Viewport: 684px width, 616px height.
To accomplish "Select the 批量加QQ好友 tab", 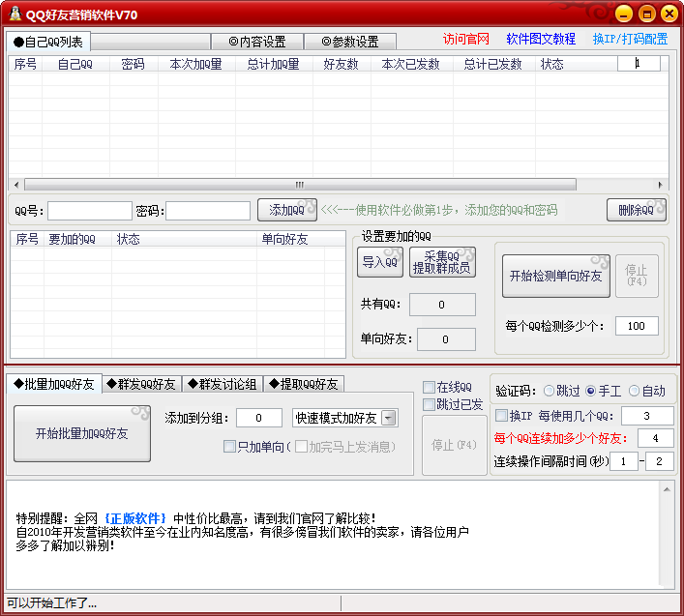I will coord(54,384).
